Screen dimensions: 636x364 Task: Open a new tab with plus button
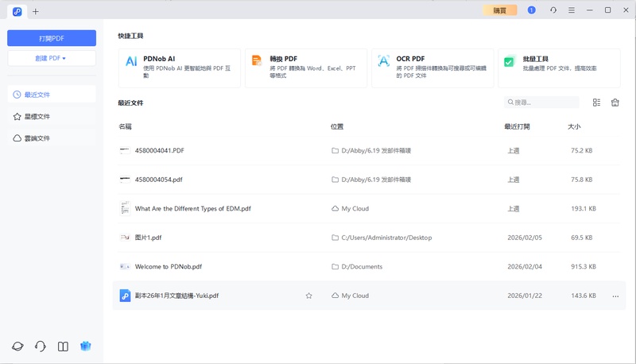(x=36, y=12)
